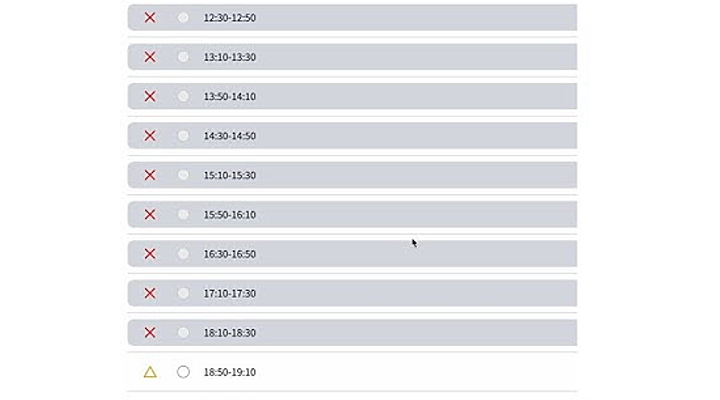The height and width of the screenshot is (400, 720).
Task: Click the red X beside 12:30-12:50
Action: (150, 17)
